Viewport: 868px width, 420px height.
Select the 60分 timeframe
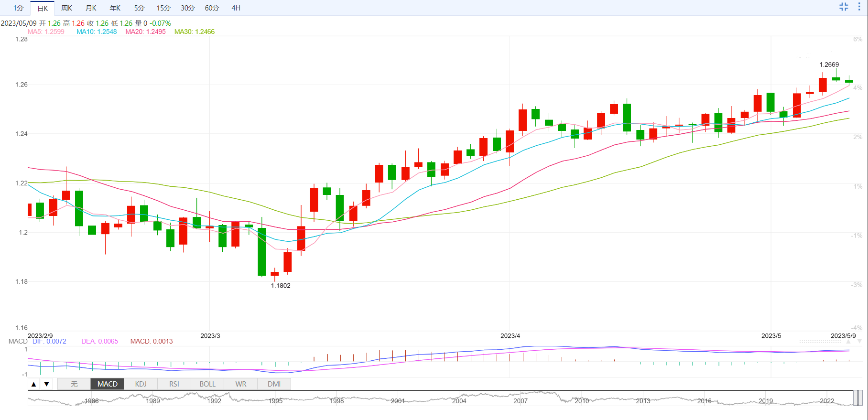pyautogui.click(x=212, y=8)
